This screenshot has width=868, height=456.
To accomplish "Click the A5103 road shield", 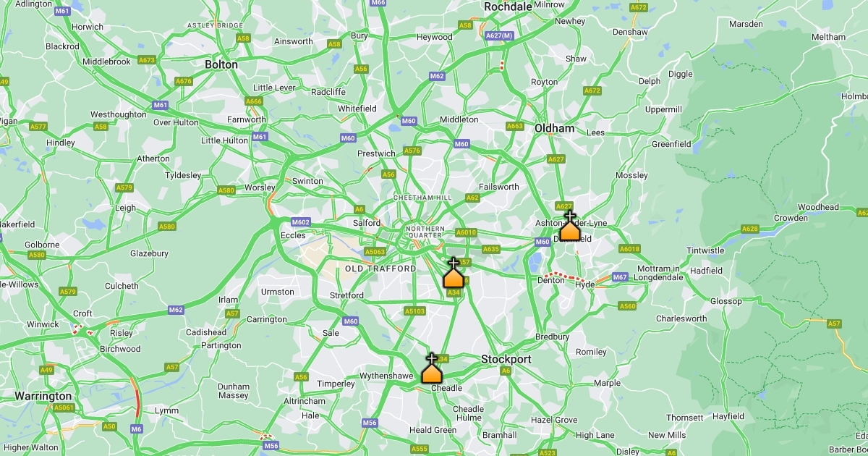I will pyautogui.click(x=414, y=311).
